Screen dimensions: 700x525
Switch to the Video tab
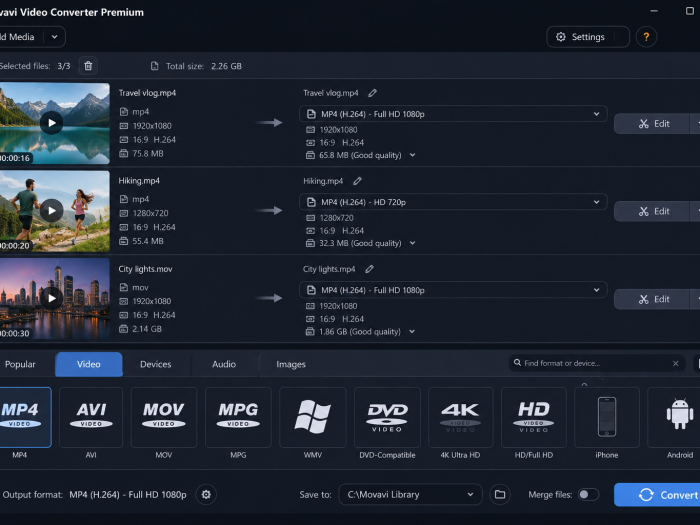pos(89,364)
